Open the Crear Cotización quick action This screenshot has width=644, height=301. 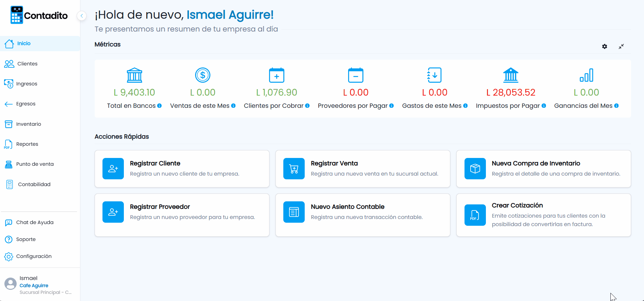tap(544, 215)
